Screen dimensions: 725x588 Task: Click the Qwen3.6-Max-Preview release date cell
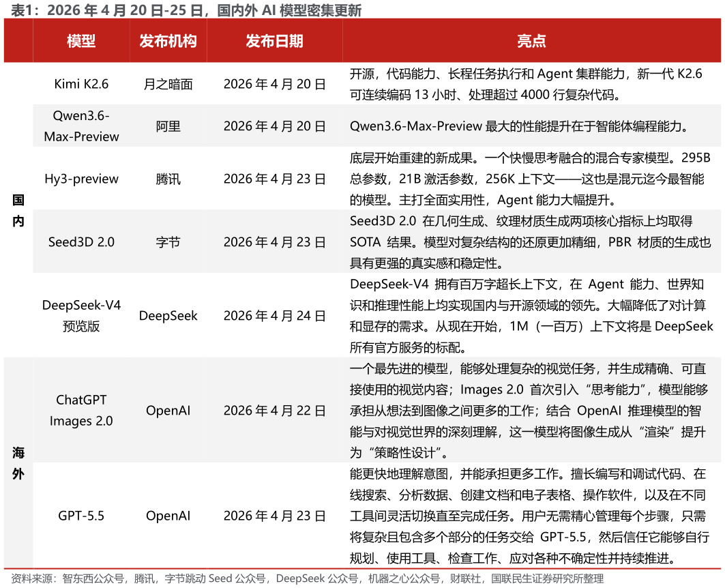[x=274, y=126]
